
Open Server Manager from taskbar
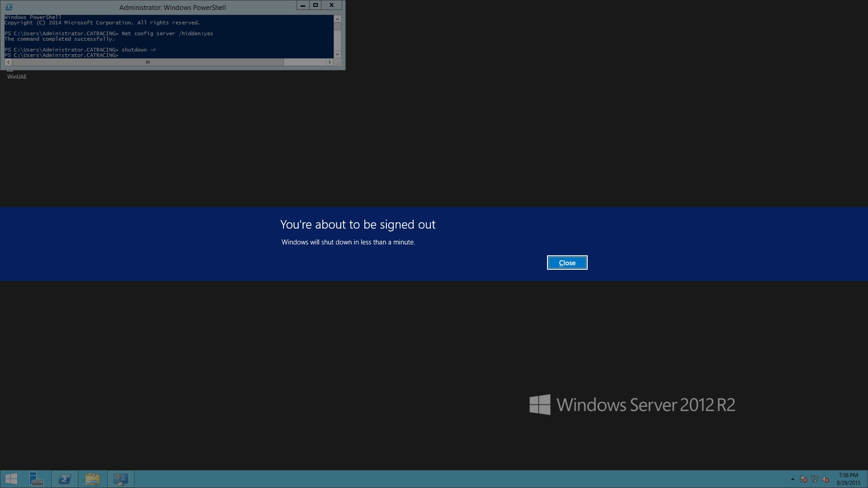(x=37, y=479)
